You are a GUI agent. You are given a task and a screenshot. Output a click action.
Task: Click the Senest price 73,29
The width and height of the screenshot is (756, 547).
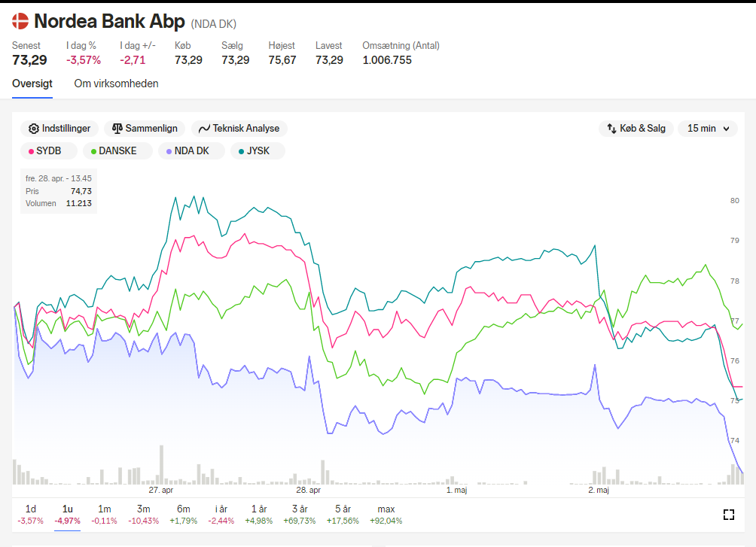29,60
